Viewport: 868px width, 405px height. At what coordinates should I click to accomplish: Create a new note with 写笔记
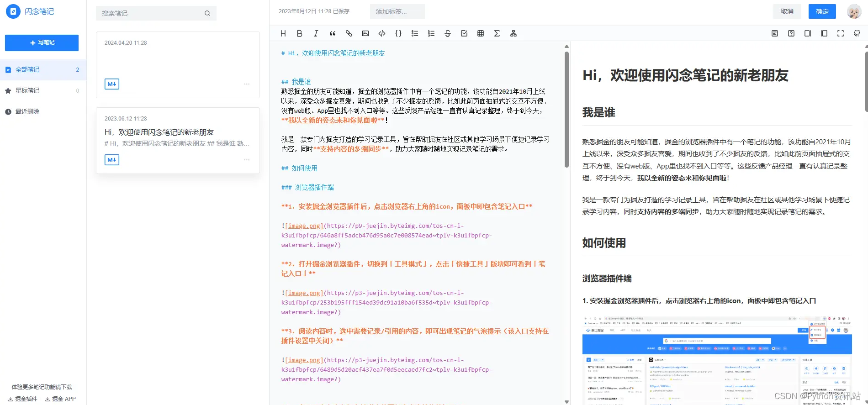pos(42,42)
